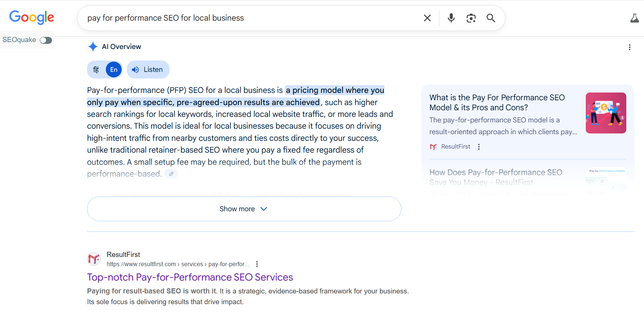This screenshot has height=320, width=644.
Task: Click the pink source card thumbnail
Action: click(x=606, y=113)
